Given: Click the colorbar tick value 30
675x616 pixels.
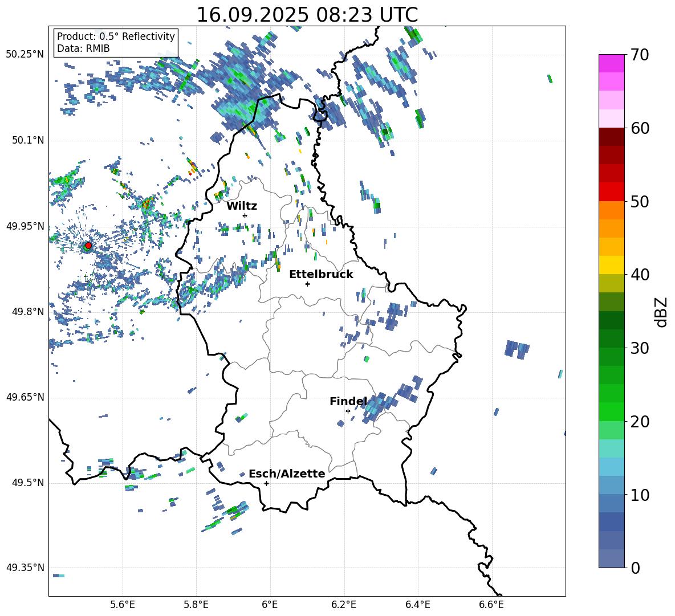Looking at the screenshot, I should tap(640, 348).
